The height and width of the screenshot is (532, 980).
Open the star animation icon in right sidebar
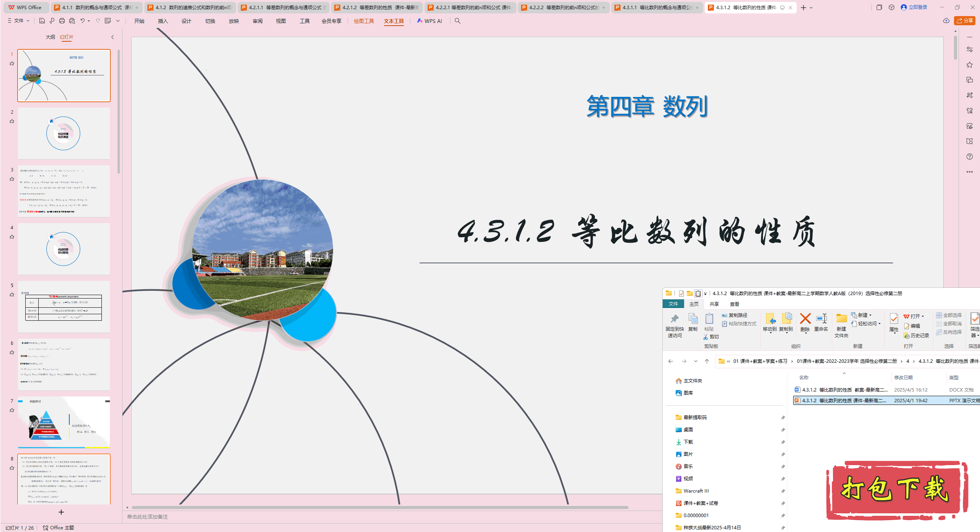click(x=970, y=65)
